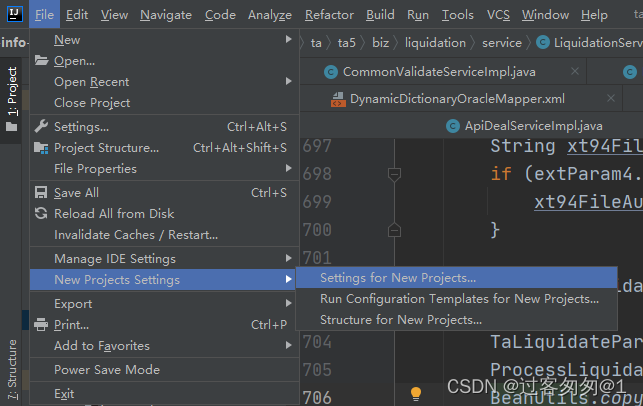Viewport: 643px width, 406px height.
Task: Click the Project Structure icon
Action: (x=41, y=148)
